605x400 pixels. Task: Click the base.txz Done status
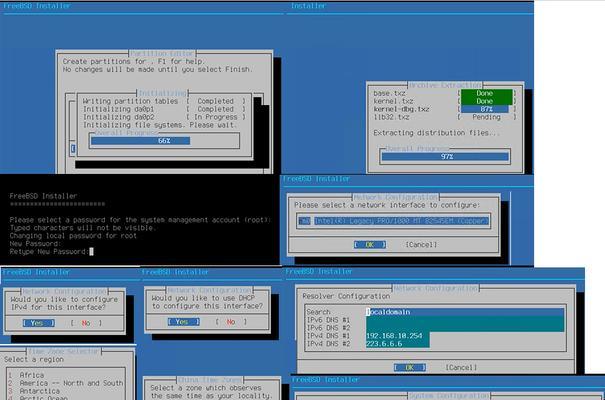(x=486, y=93)
